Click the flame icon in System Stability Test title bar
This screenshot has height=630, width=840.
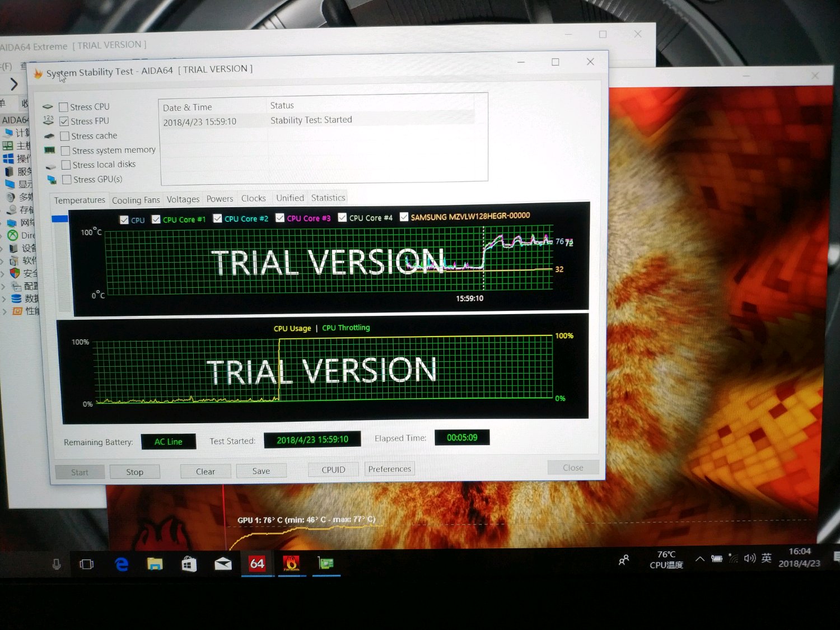[x=38, y=74]
